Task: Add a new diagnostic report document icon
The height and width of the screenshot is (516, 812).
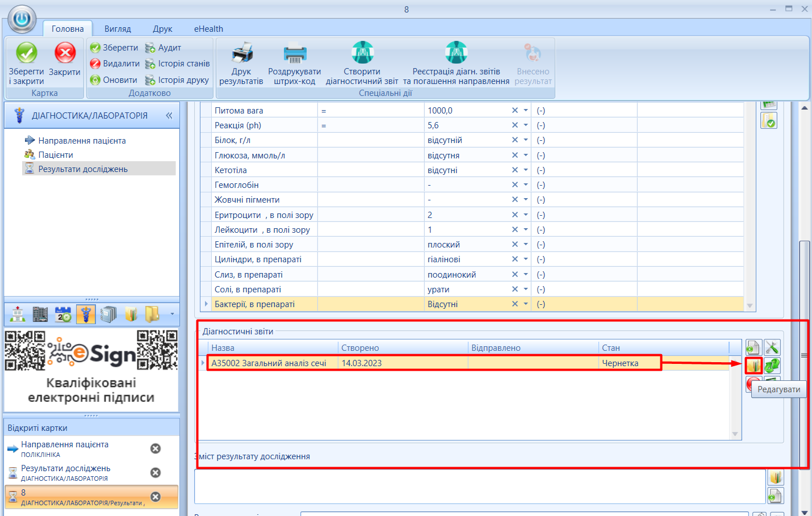Action: click(754, 347)
